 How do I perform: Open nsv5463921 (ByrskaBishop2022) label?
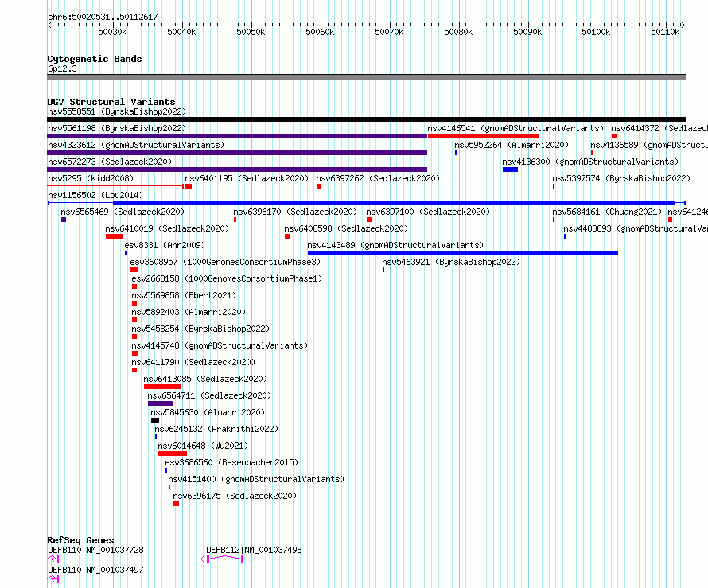point(451,262)
